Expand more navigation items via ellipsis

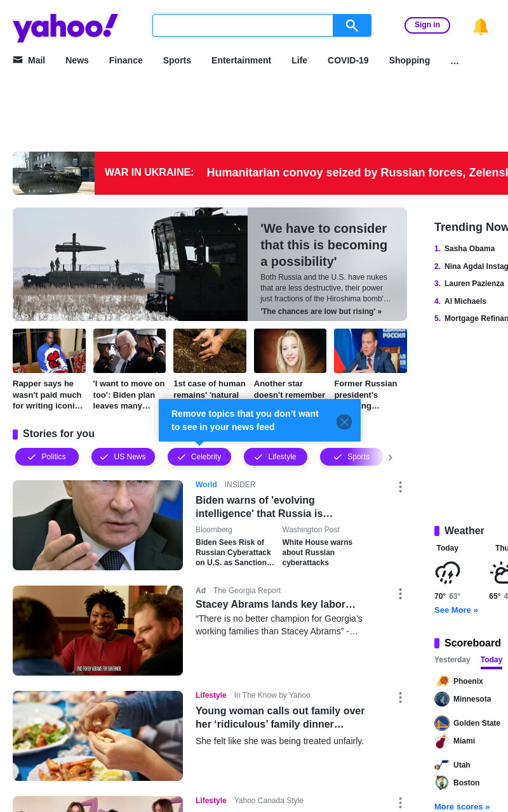click(455, 61)
